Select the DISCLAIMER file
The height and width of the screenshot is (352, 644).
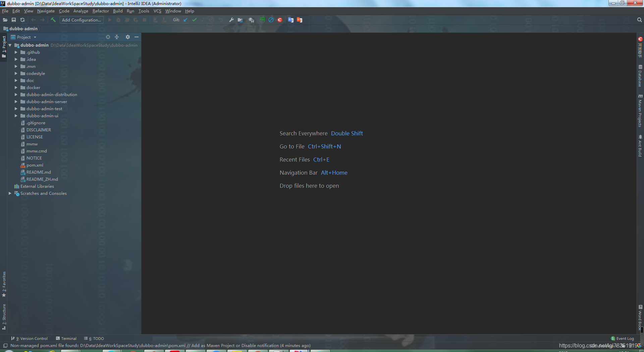coord(39,130)
